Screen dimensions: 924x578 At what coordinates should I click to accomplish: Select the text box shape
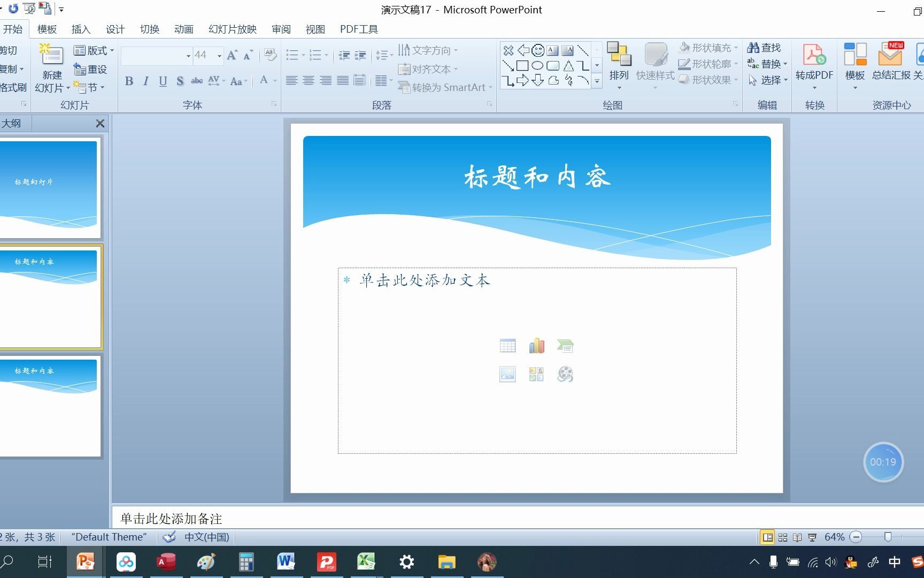point(553,50)
